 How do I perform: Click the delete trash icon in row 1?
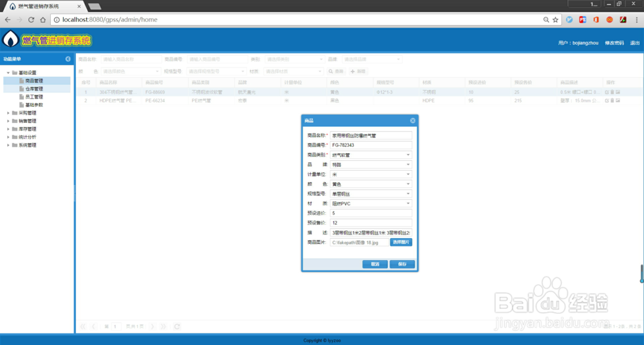click(612, 93)
